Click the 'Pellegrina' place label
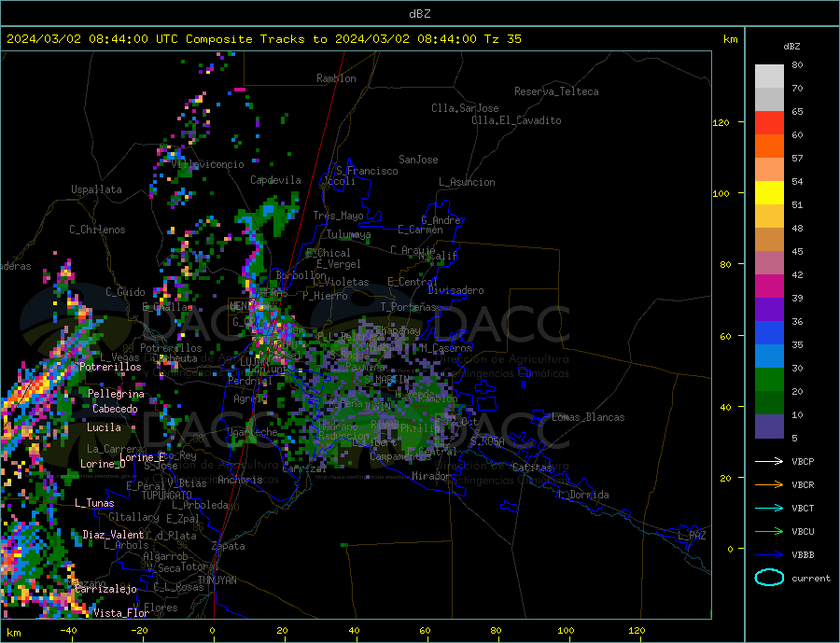840x643 pixels. (116, 394)
